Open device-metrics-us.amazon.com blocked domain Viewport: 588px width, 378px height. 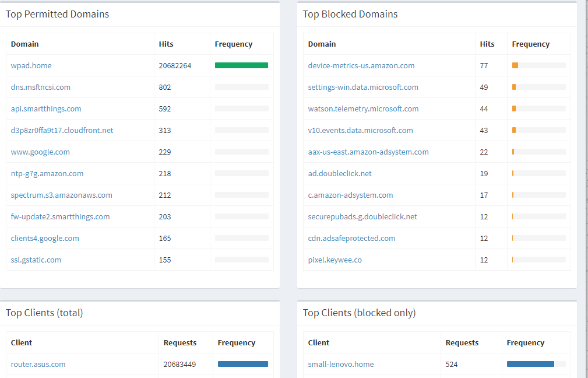(x=361, y=65)
